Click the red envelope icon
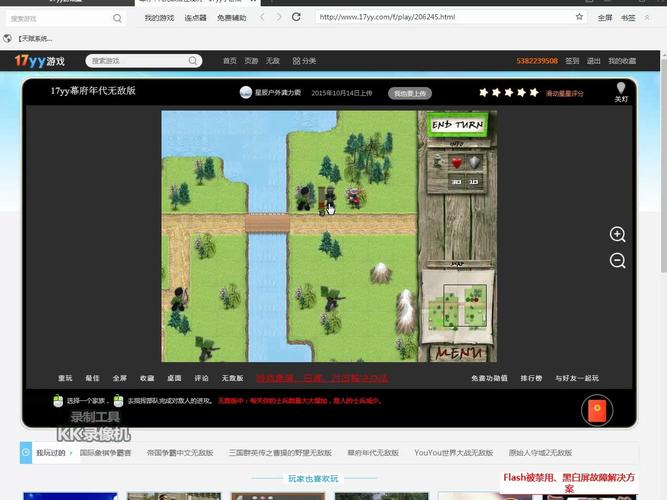 click(597, 411)
